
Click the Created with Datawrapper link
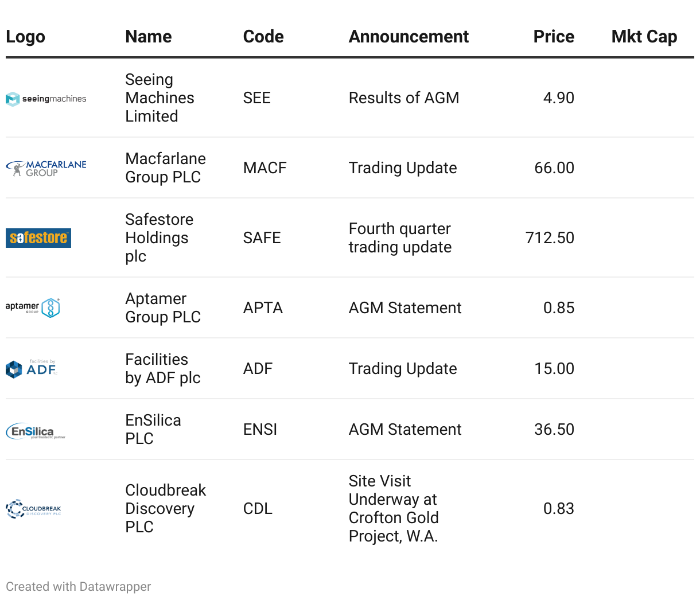(79, 587)
